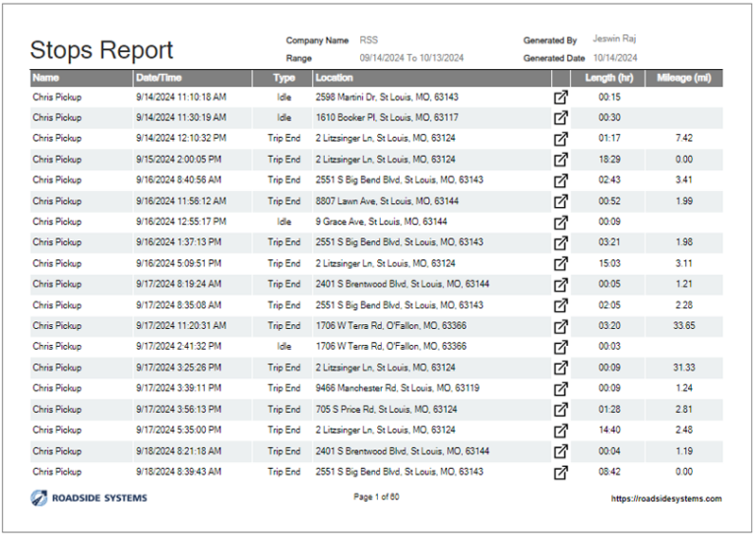The height and width of the screenshot is (535, 756).
Task: Click mileage value 31.33
Action: click(x=684, y=368)
